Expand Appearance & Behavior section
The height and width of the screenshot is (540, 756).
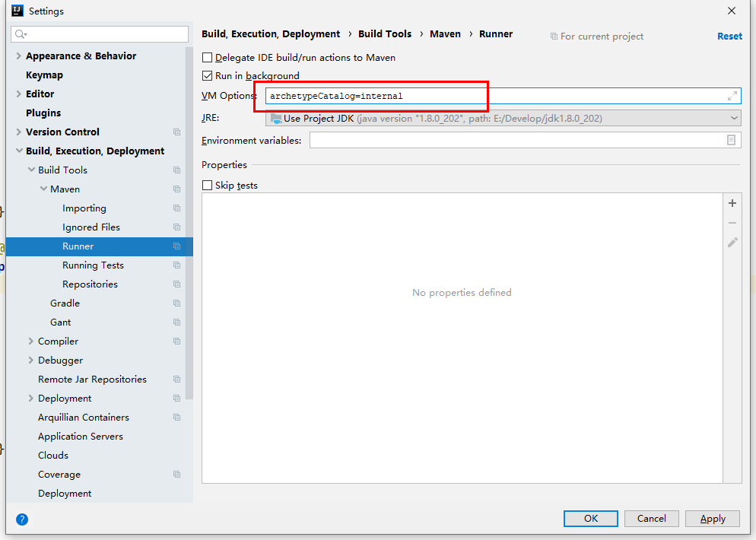pos(19,56)
